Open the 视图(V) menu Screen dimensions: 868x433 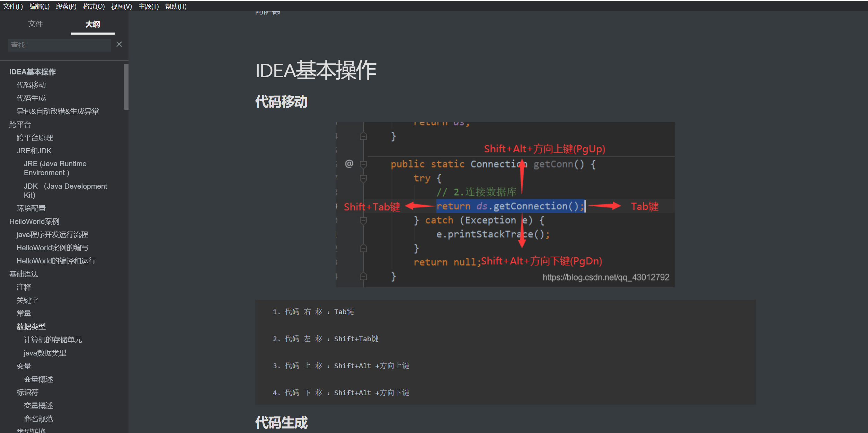click(121, 6)
